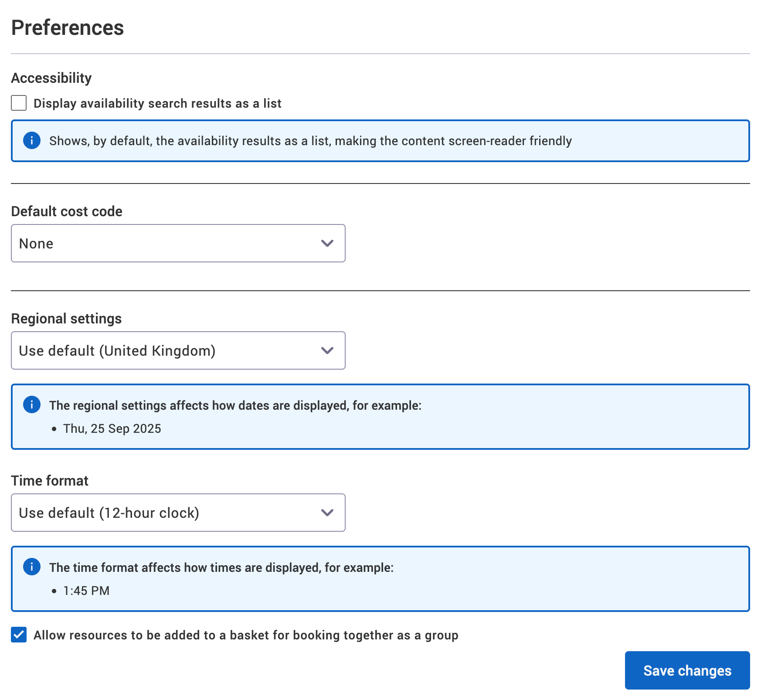Click the chevron on Default cost code dropdown

328,243
